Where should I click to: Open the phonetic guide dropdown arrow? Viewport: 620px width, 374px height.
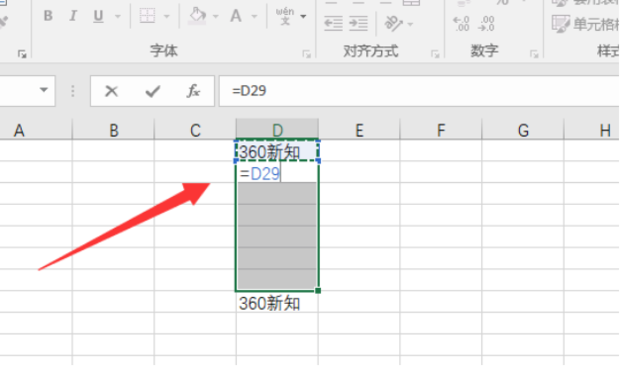click(x=303, y=17)
